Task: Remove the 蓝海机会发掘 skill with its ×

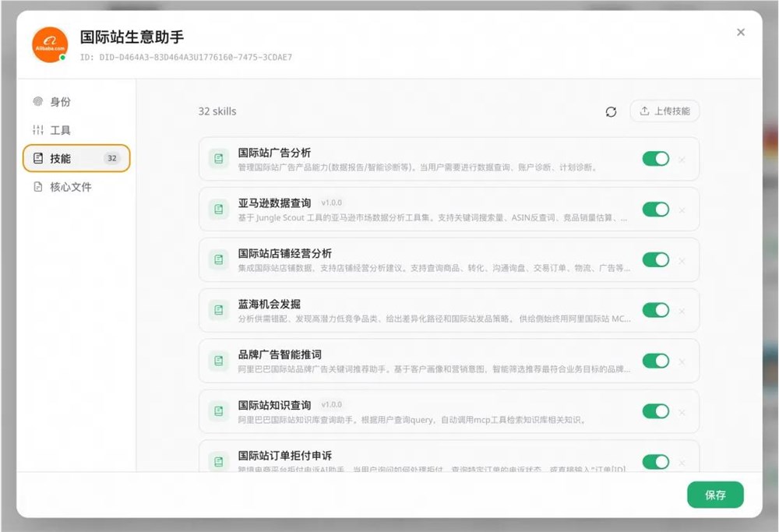Action: (682, 311)
